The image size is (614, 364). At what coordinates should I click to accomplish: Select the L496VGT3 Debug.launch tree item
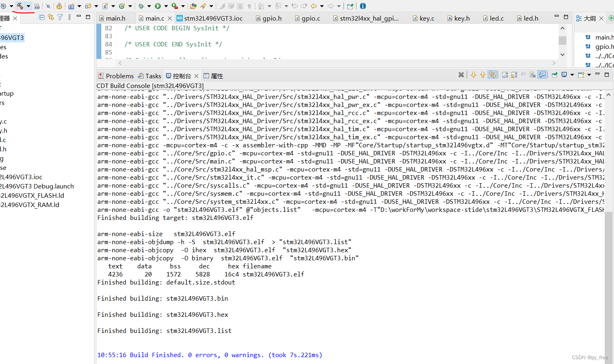coord(37,186)
